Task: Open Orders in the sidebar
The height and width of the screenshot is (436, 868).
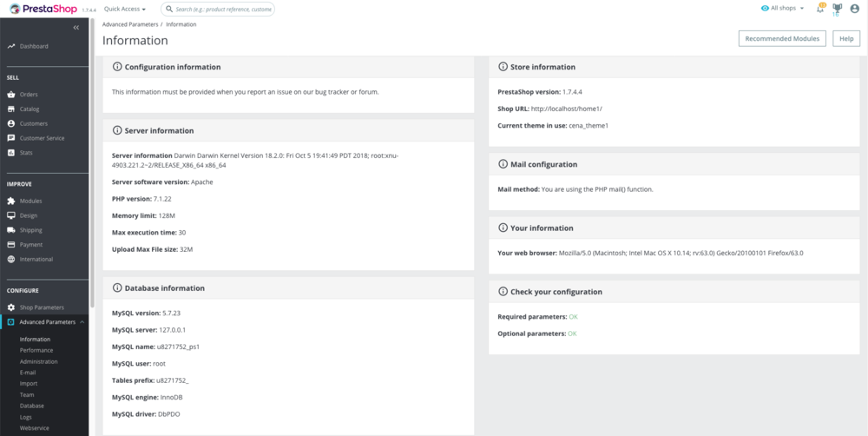Action: tap(29, 94)
